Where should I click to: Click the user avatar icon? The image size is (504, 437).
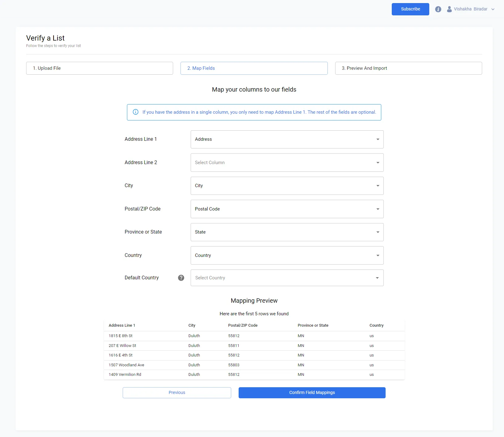tap(449, 9)
